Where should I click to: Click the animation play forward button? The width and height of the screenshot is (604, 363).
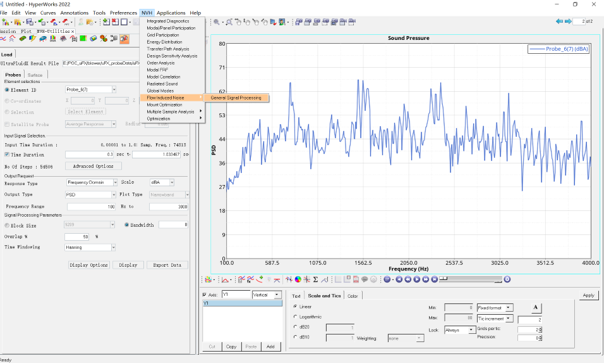click(417, 279)
